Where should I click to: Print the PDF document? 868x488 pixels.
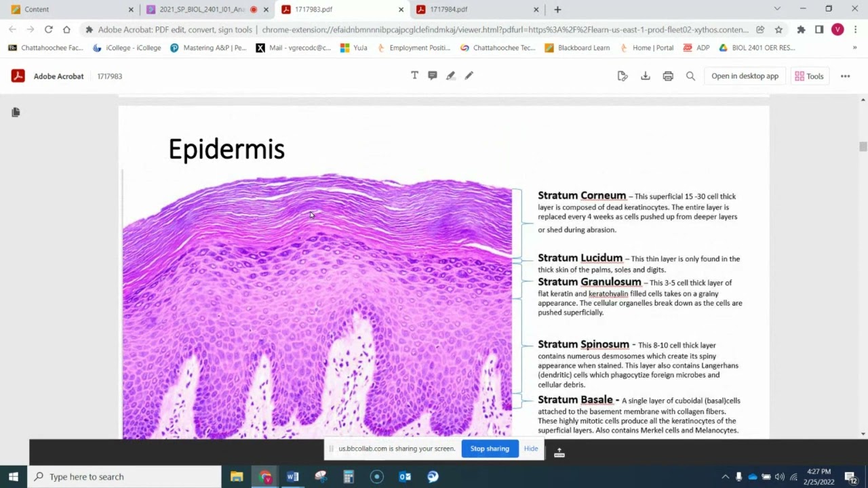pos(668,76)
